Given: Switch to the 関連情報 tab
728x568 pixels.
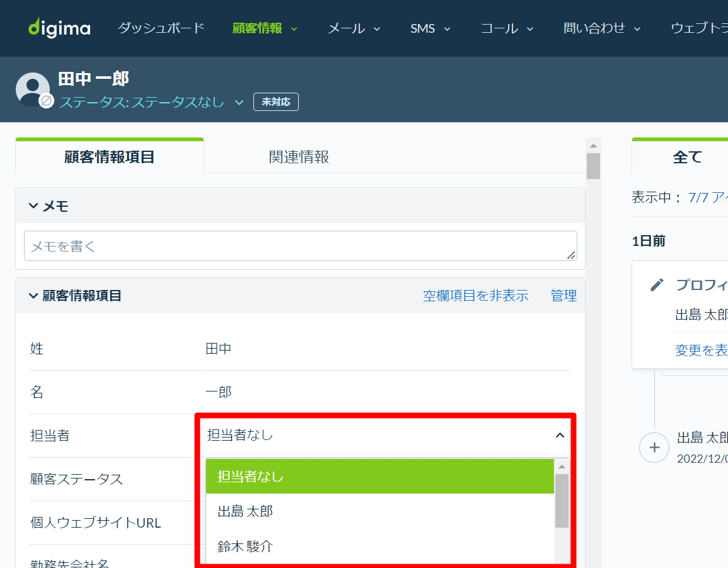Looking at the screenshot, I should (299, 157).
